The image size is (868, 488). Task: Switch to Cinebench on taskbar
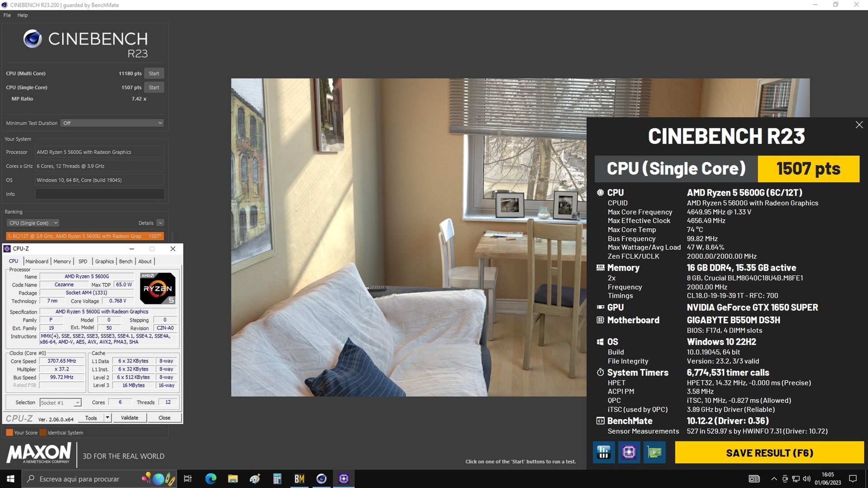pos(321,479)
